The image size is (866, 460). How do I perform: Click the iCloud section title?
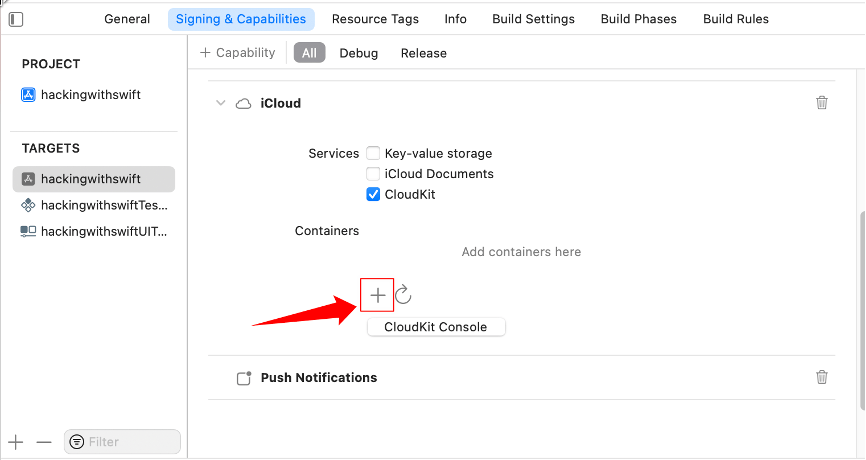point(281,103)
